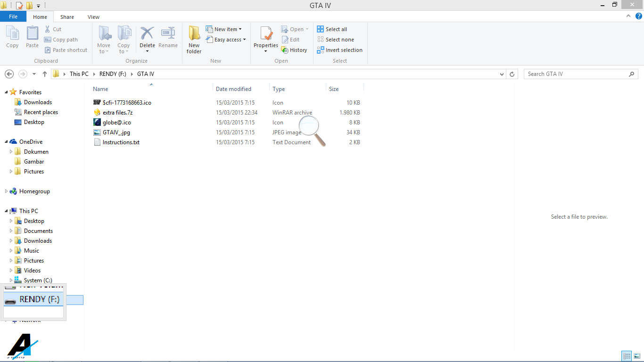Image resolution: width=644 pixels, height=362 pixels.
Task: Open the Quick Access Toolbar customize dropdown
Action: pos(38,6)
